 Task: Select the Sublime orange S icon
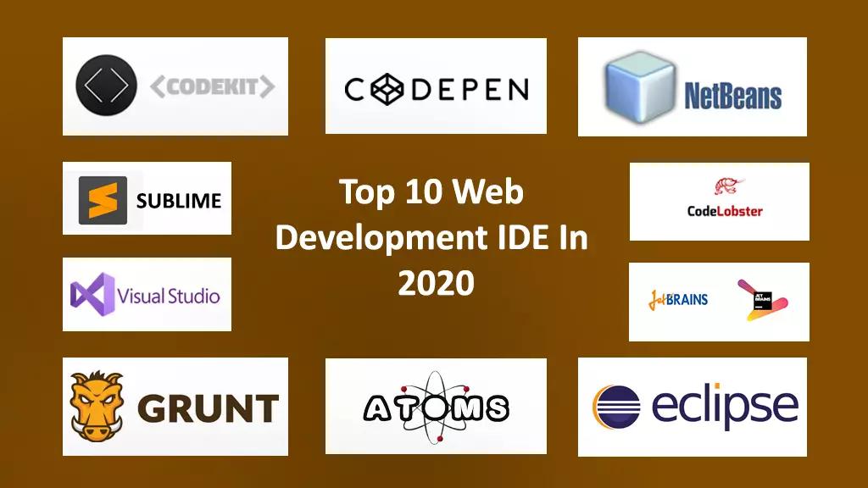pos(103,200)
